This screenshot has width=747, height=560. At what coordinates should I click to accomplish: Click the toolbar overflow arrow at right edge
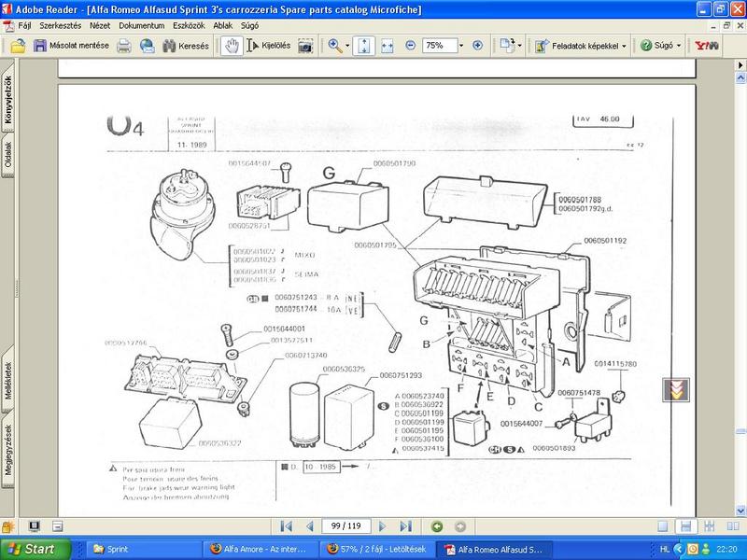pos(740,64)
